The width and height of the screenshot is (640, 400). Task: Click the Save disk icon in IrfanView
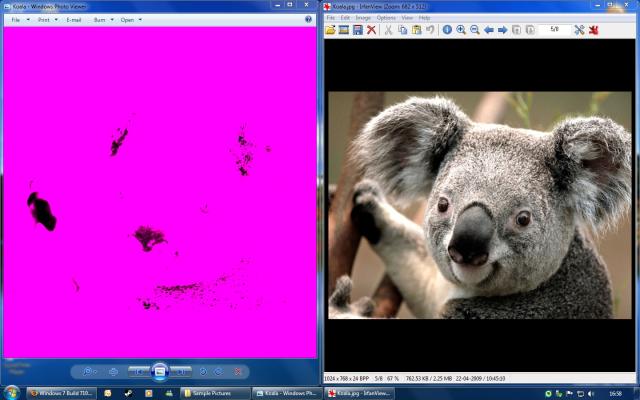[x=357, y=30]
